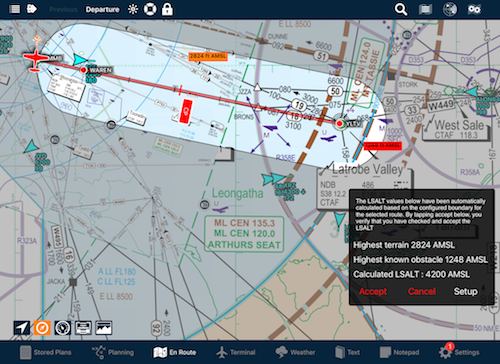Viewport: 500px width, 364px height.
Task: Click the globe map overlays icon
Action: click(450, 9)
